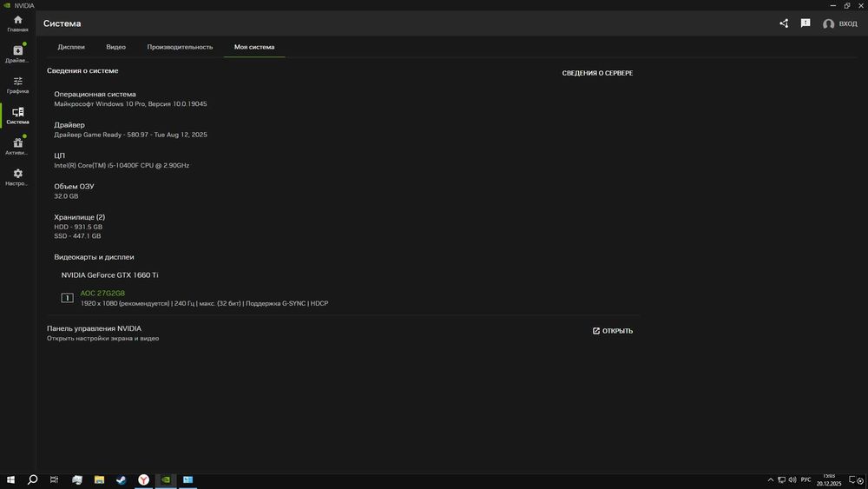Viewport: 868px width, 489px height.
Task: Click the NVIDIA app taskbar icon
Action: pos(166,479)
